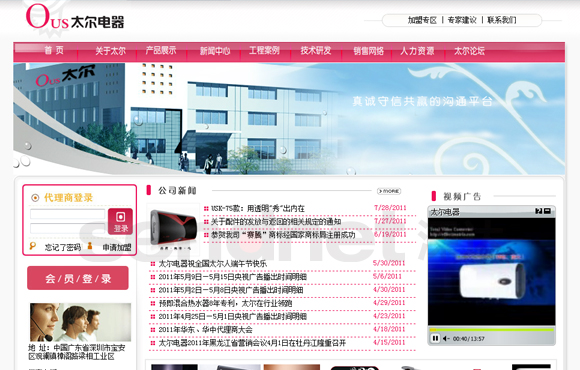Go to the 首页 navigation tab

[54, 50]
